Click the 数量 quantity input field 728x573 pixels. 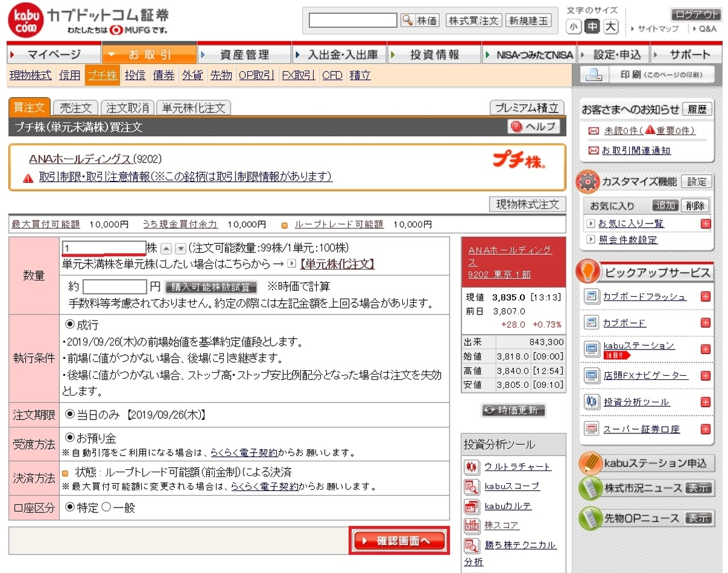pos(104,248)
